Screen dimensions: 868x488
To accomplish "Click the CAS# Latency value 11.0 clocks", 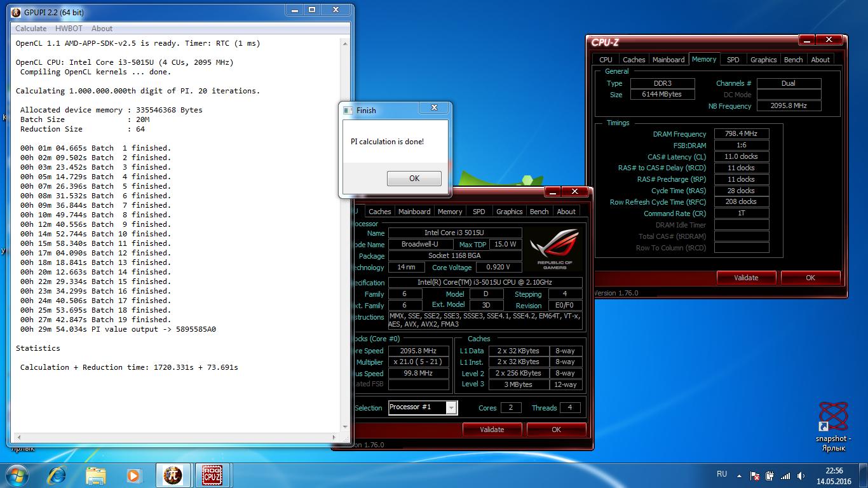I will click(x=742, y=157).
